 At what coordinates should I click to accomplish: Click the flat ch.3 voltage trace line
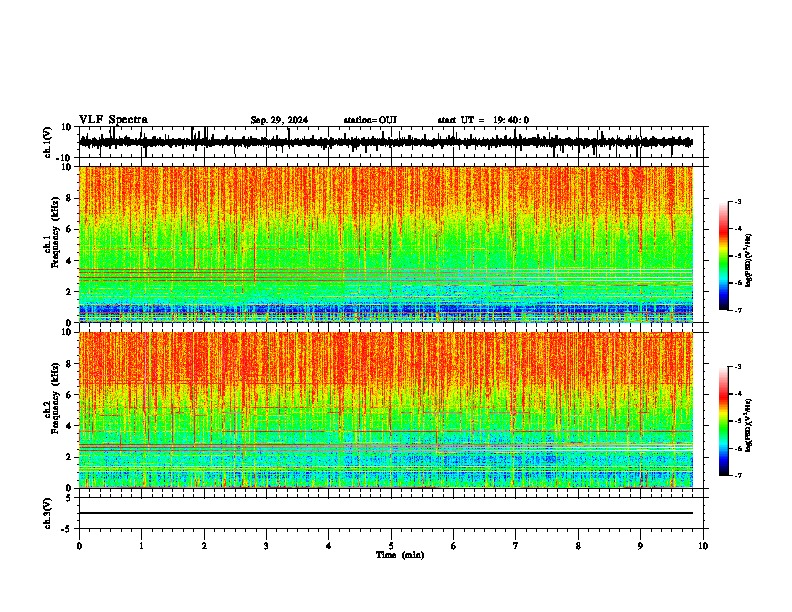[x=386, y=513]
